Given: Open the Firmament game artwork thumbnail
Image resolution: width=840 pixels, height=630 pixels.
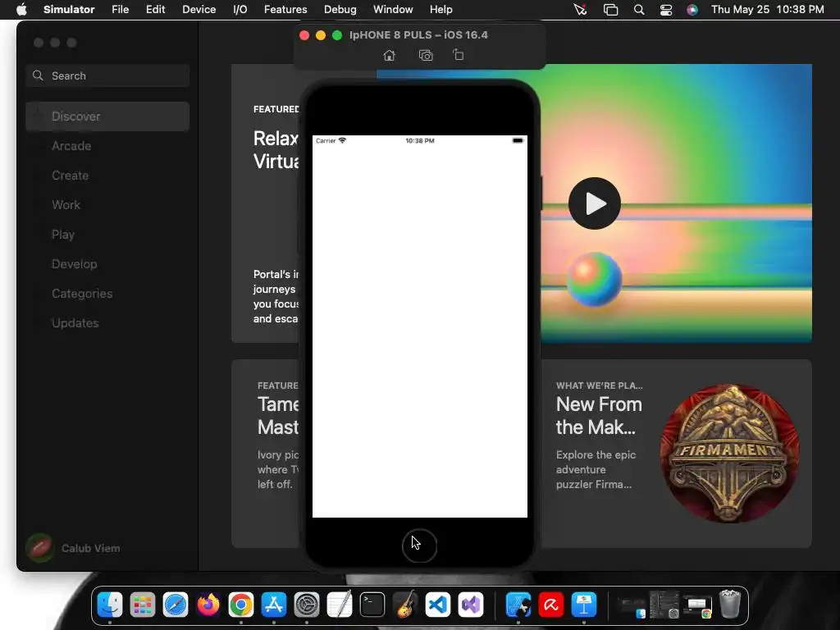Looking at the screenshot, I should pos(729,453).
